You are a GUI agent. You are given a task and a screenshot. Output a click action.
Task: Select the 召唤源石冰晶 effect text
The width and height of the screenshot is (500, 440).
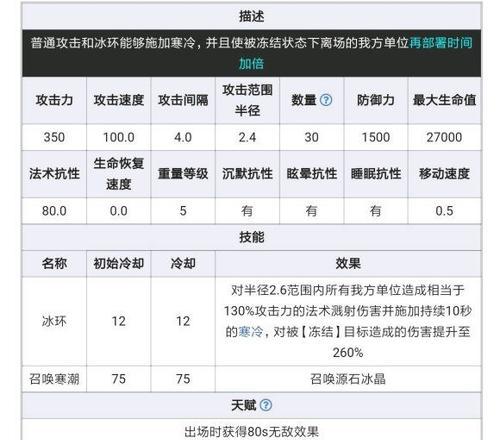(348, 379)
